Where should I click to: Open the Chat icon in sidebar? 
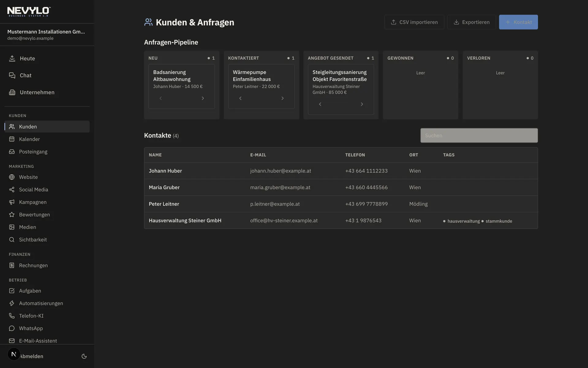coord(12,75)
